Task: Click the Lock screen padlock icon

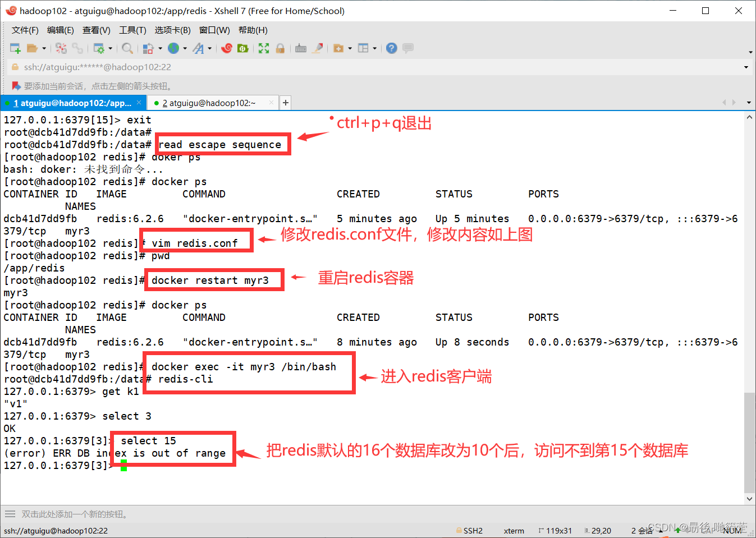Action: coord(280,49)
